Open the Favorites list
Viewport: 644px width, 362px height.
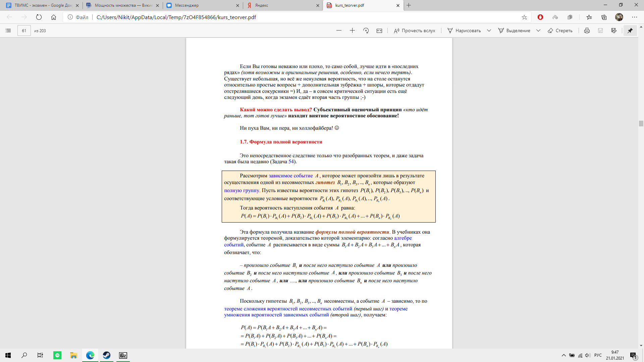point(589,17)
